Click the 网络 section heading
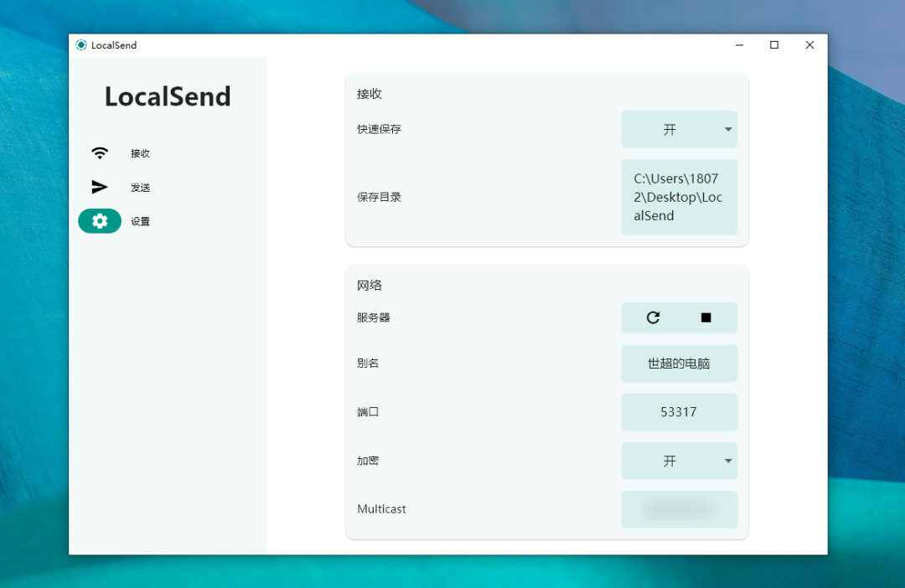 [370, 285]
